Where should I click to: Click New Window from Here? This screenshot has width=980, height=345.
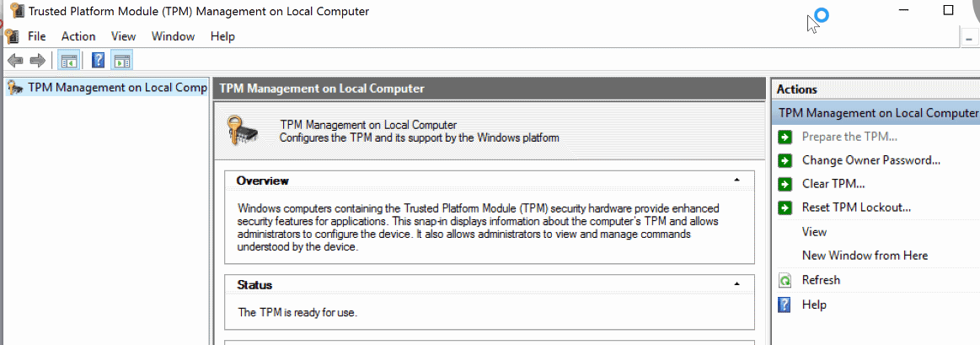click(865, 256)
